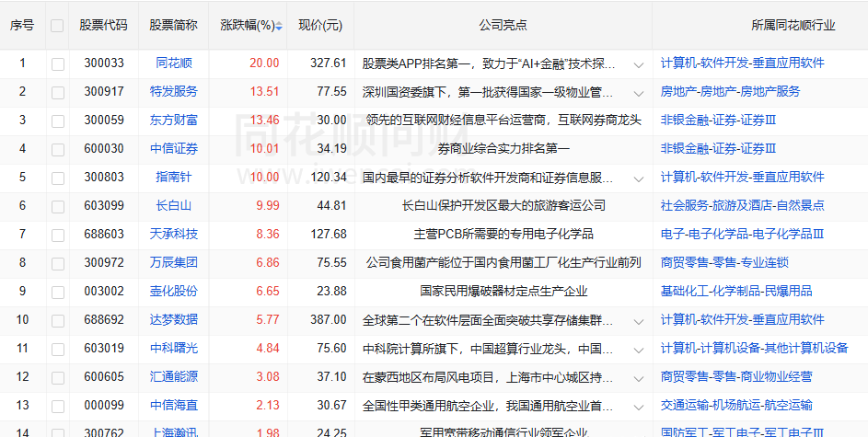Click the highlight text 国家民用爆破器材定点生产企业
The width and height of the screenshot is (868, 437).
503,291
